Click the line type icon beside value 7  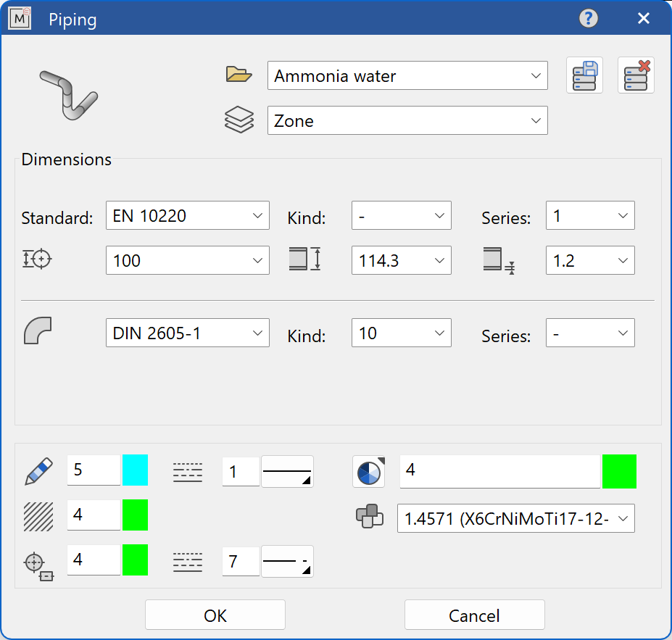[x=188, y=562]
